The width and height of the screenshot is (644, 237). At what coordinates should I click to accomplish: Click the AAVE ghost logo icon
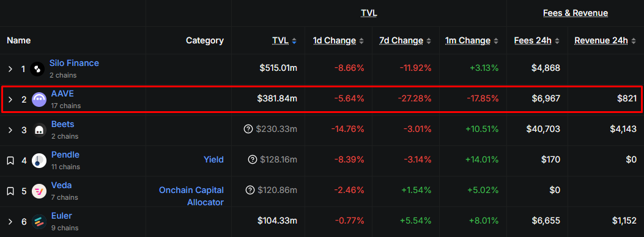[x=39, y=100]
